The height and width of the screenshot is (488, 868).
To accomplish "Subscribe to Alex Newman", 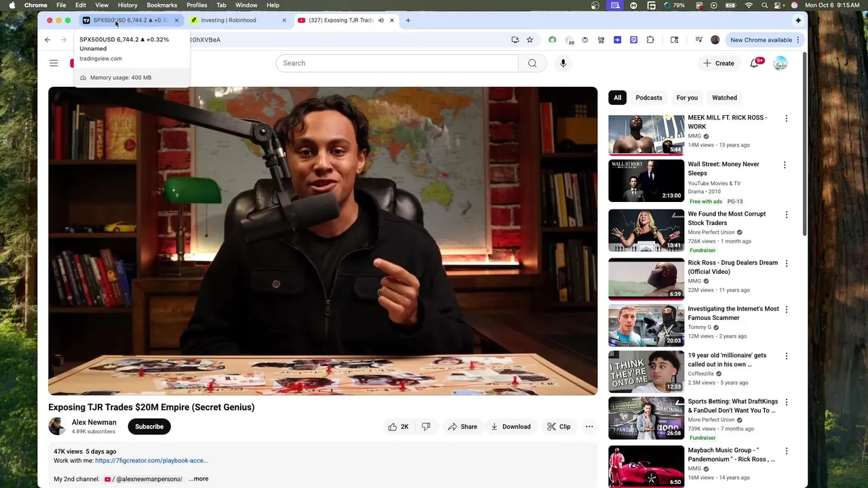I will [149, 426].
